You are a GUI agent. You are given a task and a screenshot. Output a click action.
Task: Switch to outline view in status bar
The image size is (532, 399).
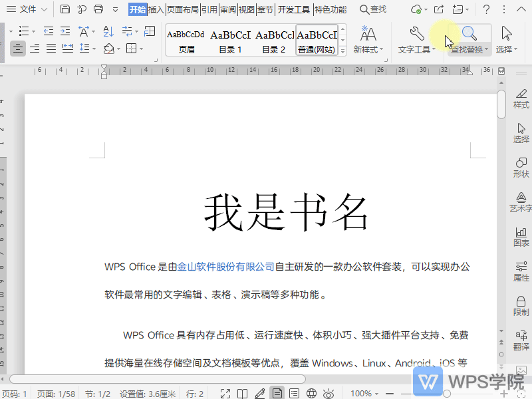click(x=294, y=394)
